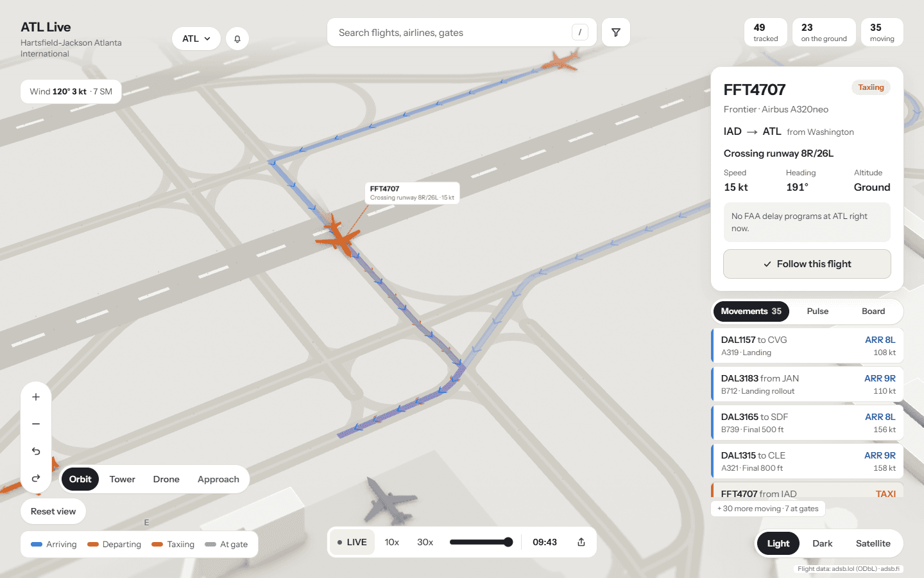The height and width of the screenshot is (578, 924).
Task: Open the Movements tab
Action: point(751,311)
